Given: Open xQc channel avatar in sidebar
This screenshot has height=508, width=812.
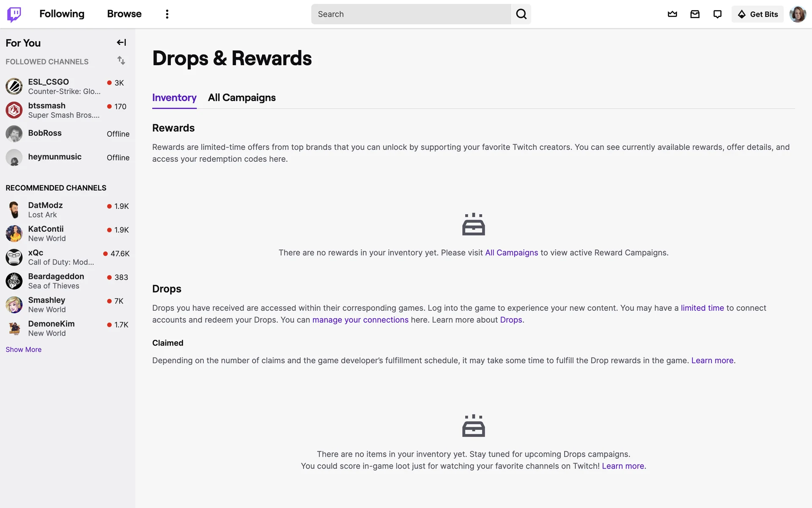Looking at the screenshot, I should [x=14, y=257].
